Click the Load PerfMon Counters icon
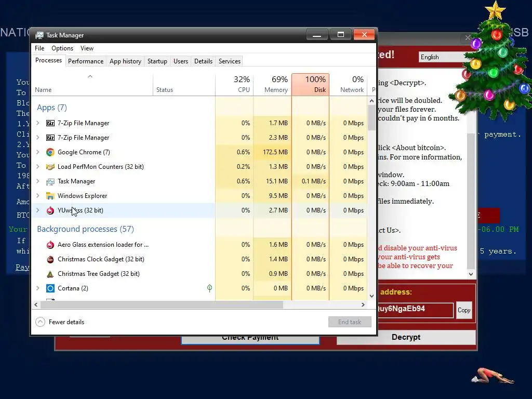This screenshot has height=399, width=532. click(50, 167)
